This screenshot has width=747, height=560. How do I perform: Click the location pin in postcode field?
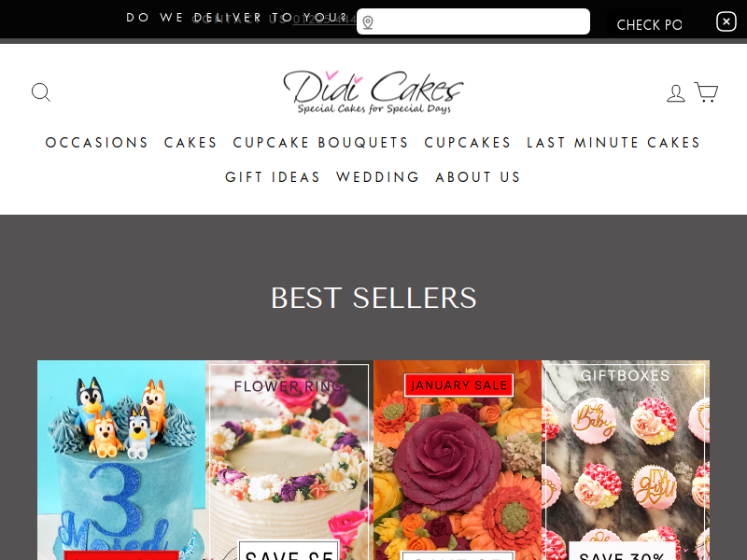coord(368,22)
